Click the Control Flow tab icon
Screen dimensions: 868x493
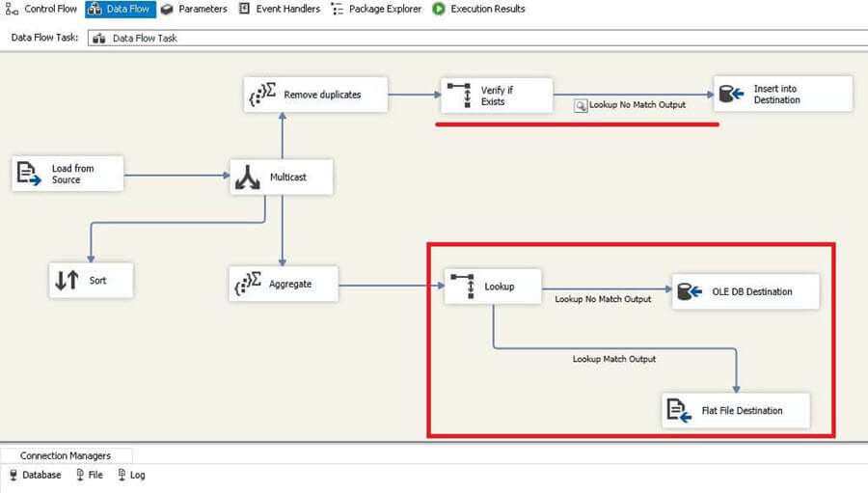tap(12, 9)
